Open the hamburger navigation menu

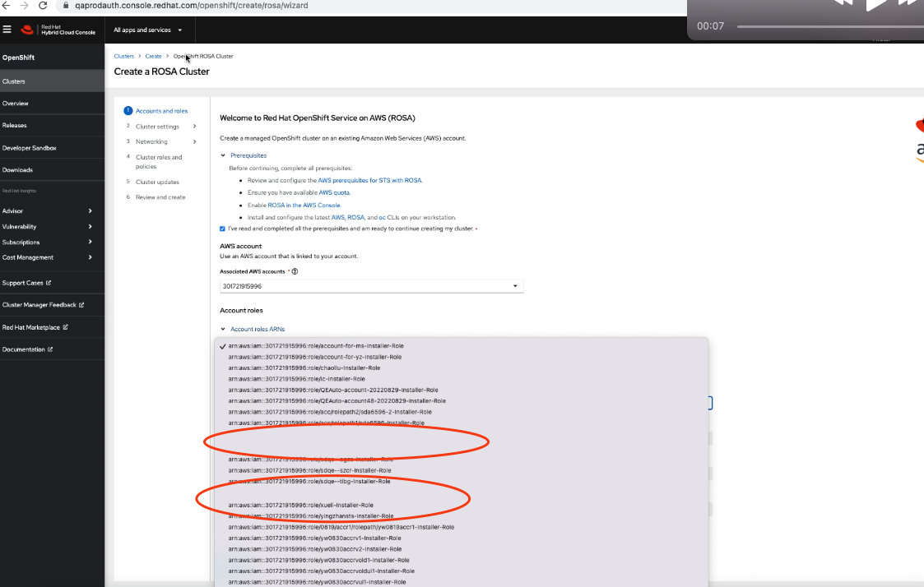pyautogui.click(x=7, y=30)
